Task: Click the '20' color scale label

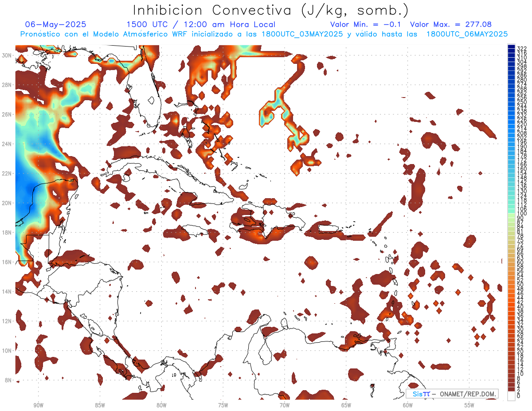Action: (x=520, y=352)
